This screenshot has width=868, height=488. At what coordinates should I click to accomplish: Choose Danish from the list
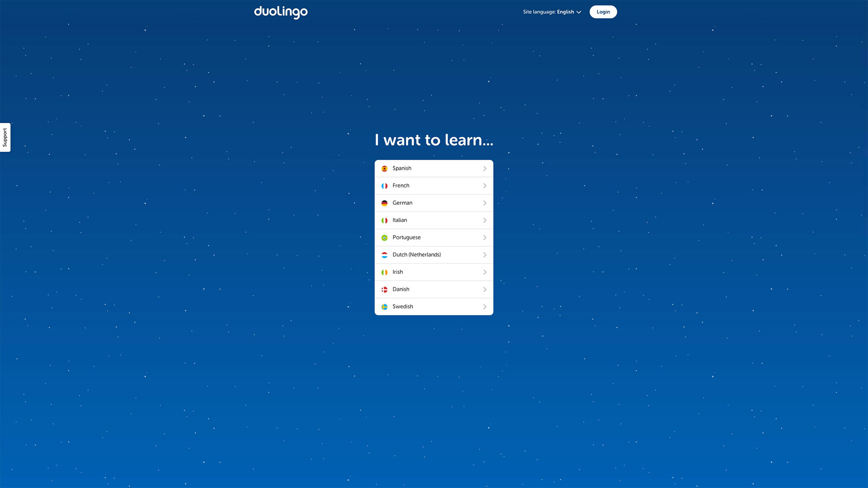click(x=434, y=289)
